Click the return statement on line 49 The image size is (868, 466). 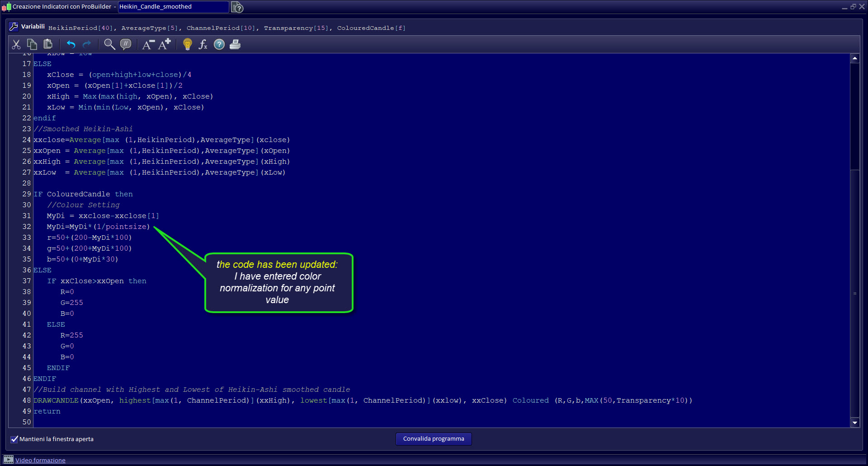(47, 411)
